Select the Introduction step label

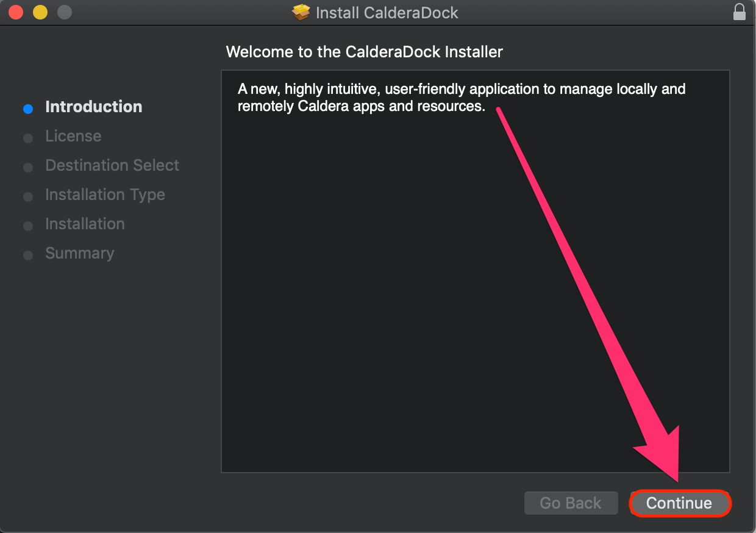tap(93, 107)
